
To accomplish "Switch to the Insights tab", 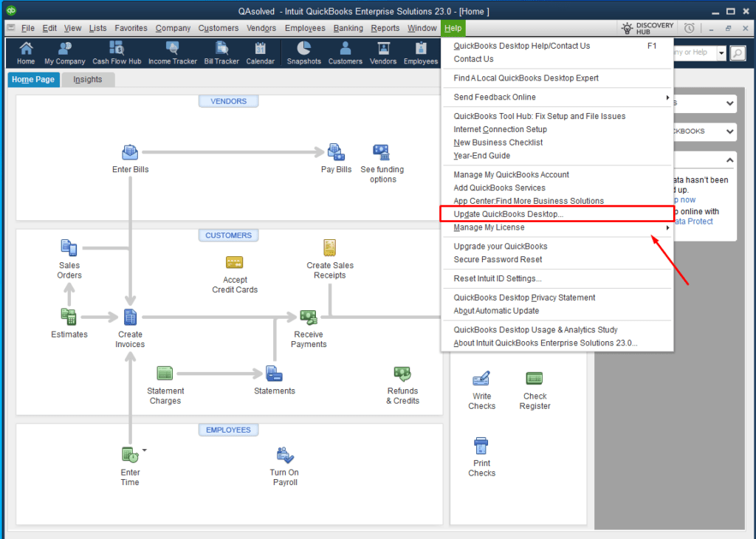I will (88, 78).
